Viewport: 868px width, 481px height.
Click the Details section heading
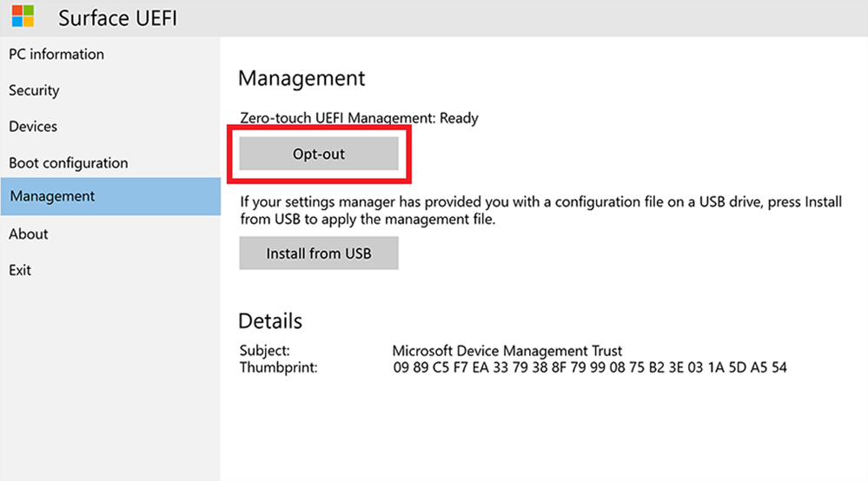pyautogui.click(x=270, y=321)
